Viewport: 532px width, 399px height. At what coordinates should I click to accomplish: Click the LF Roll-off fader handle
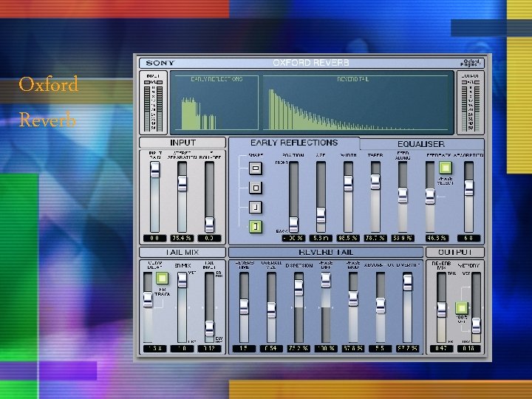pyautogui.click(x=209, y=225)
